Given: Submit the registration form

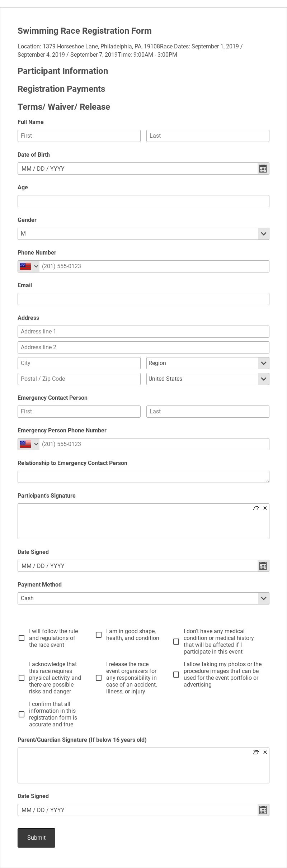Looking at the screenshot, I should pyautogui.click(x=36, y=838).
